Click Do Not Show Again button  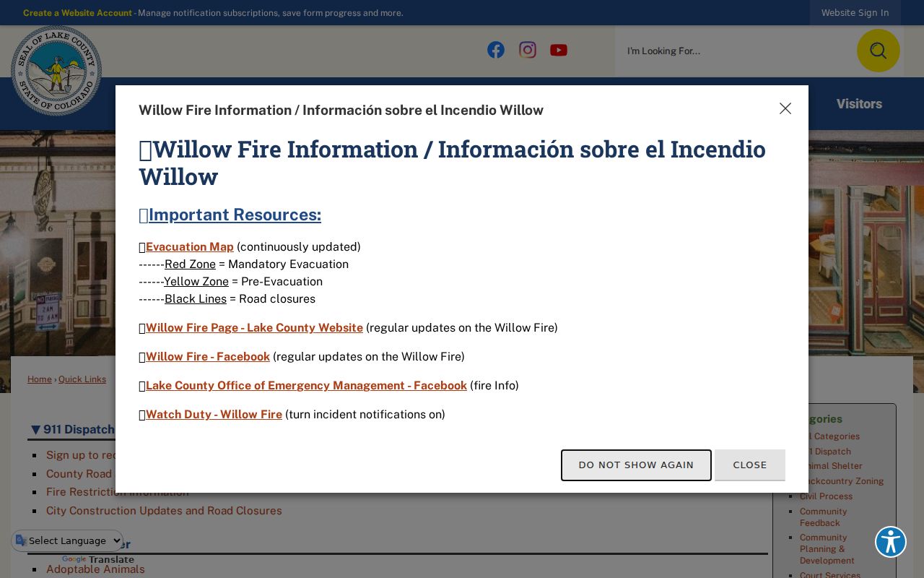[x=636, y=465]
